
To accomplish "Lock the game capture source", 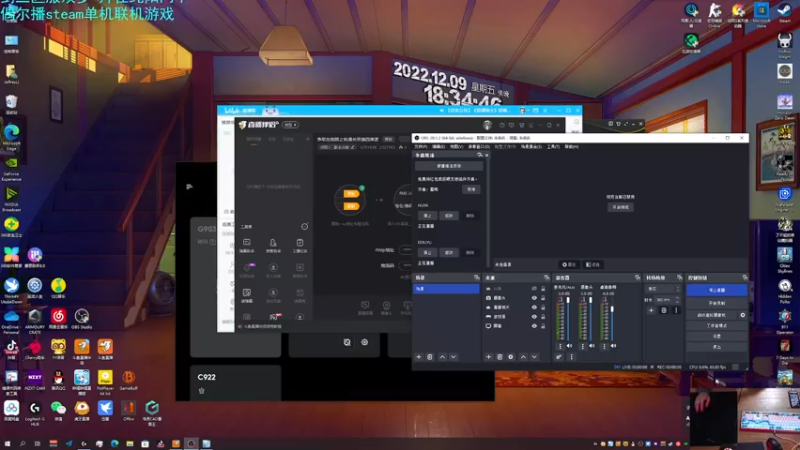I will (x=543, y=316).
